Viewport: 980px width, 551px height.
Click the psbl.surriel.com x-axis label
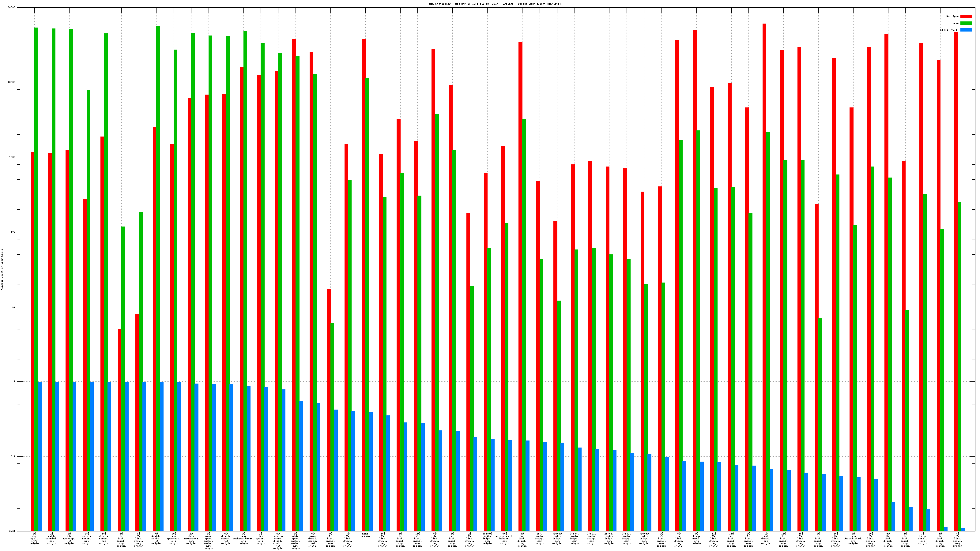click(52, 539)
